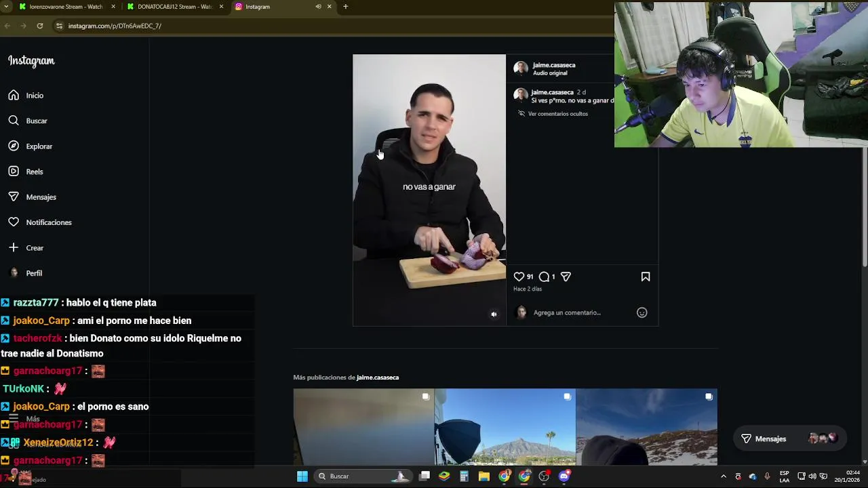This screenshot has height=488, width=868.
Task: Open BlueStacks-style layered icon on taskbar
Action: pos(444,476)
